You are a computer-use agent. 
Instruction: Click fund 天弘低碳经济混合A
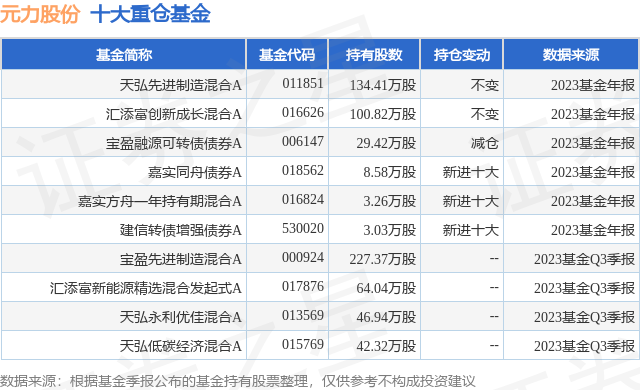[x=180, y=346]
